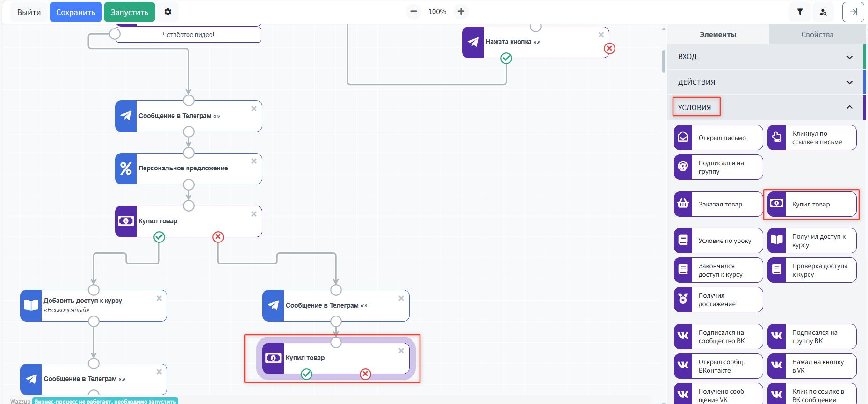Open the settings gear in top toolbar

tap(168, 12)
